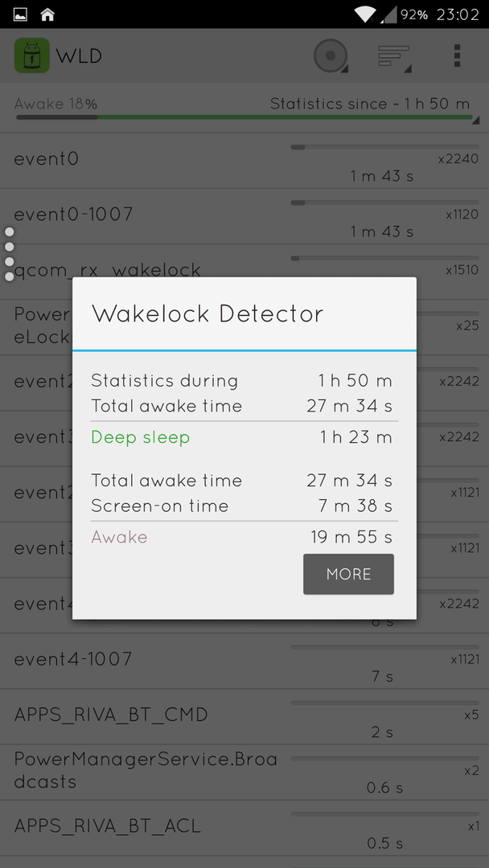Viewport: 489px width, 868px height.
Task: Tap the image notification icon in status bar
Action: pos(20,14)
